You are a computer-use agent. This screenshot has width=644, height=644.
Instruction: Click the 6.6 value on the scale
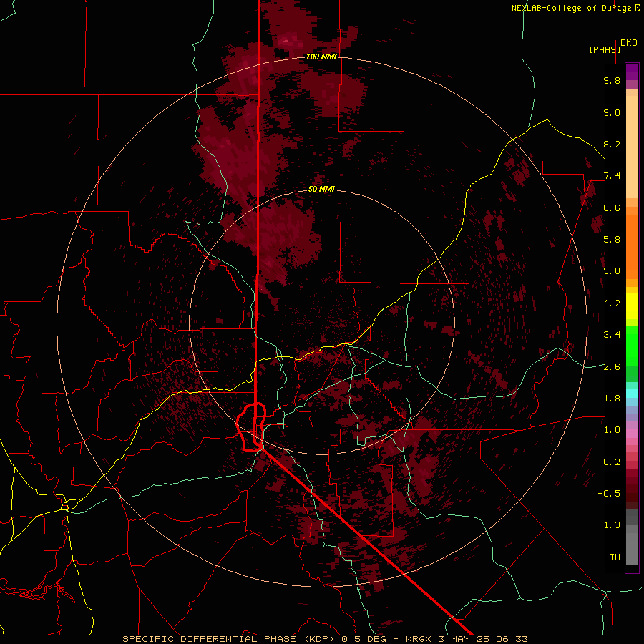click(x=612, y=208)
